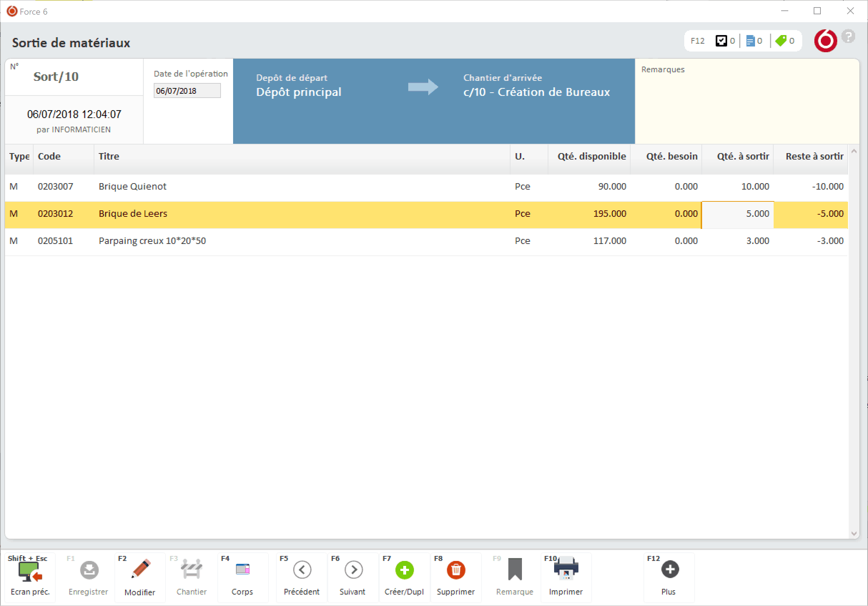Minimize the Force 6 window

click(x=784, y=11)
